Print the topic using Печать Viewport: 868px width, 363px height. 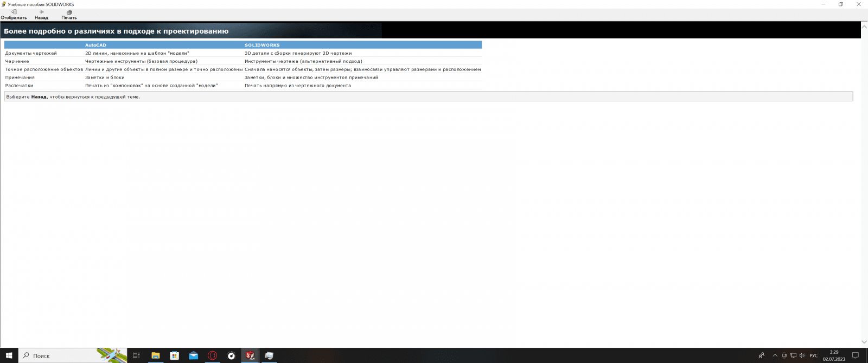pos(69,15)
